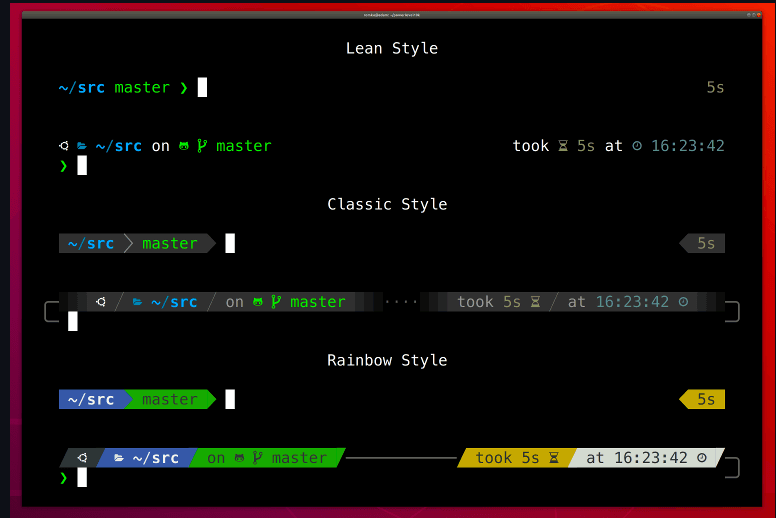The image size is (776, 518).
Task: Click the folder icon in the Rainbow prompt
Action: [119, 458]
